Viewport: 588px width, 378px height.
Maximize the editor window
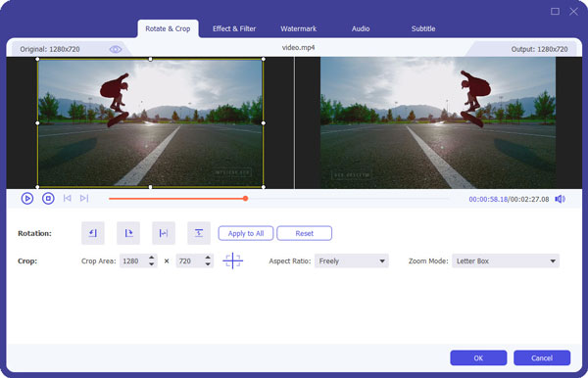point(555,11)
